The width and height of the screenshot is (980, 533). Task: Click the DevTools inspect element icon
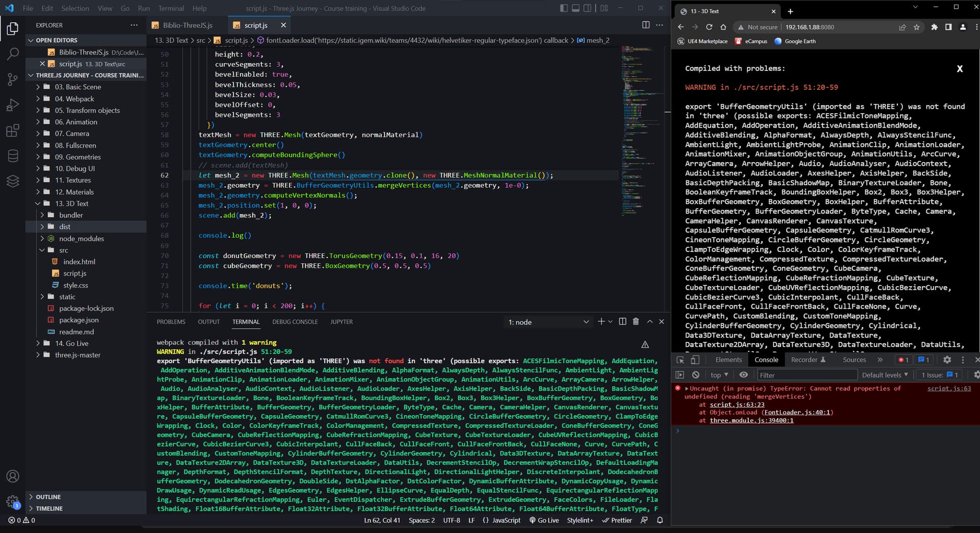tap(680, 360)
